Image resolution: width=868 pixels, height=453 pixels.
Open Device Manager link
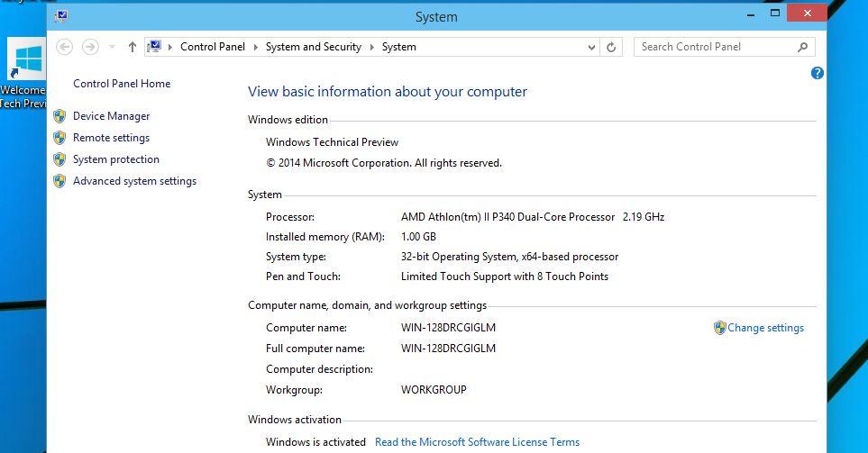111,116
